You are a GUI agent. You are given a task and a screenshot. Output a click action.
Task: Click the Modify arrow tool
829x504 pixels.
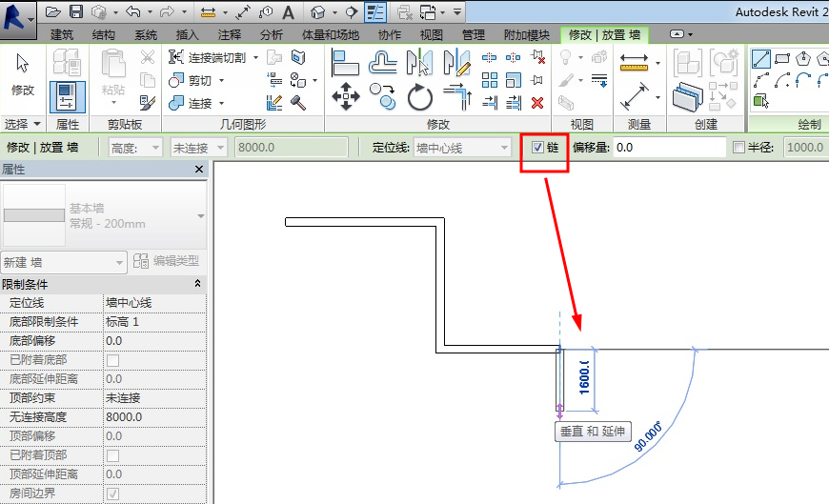pos(23,74)
